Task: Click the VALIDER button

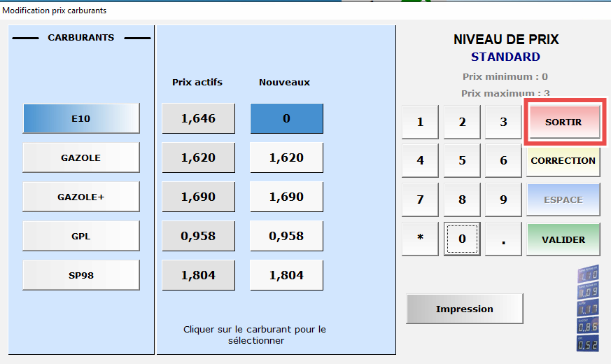Action: coord(563,239)
